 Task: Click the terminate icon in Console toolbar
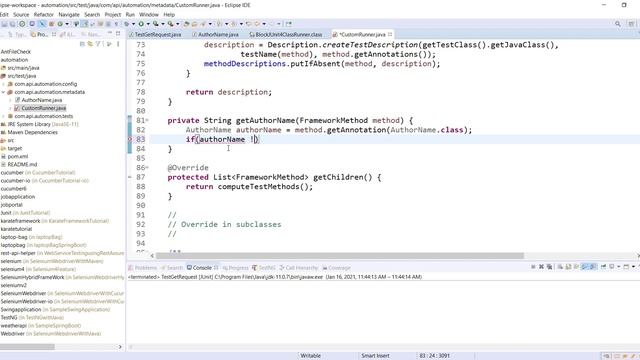[x=533, y=267]
